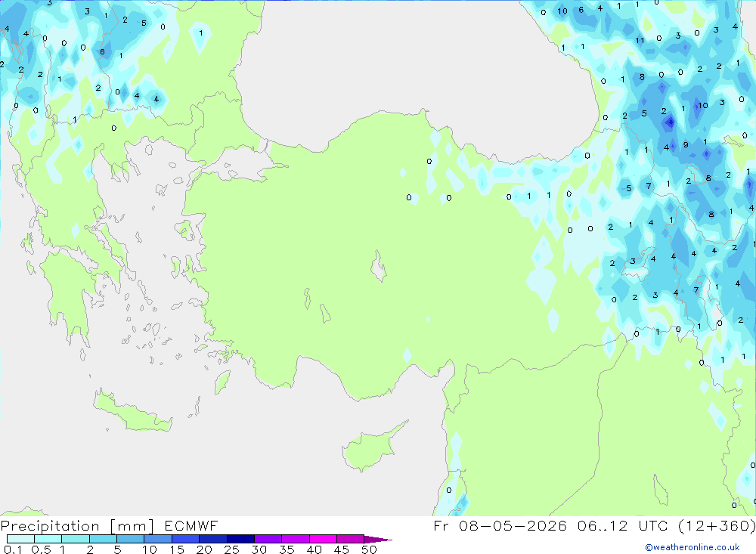
Task: Click the date 'Fr 08-05-2026'
Action: [500, 525]
